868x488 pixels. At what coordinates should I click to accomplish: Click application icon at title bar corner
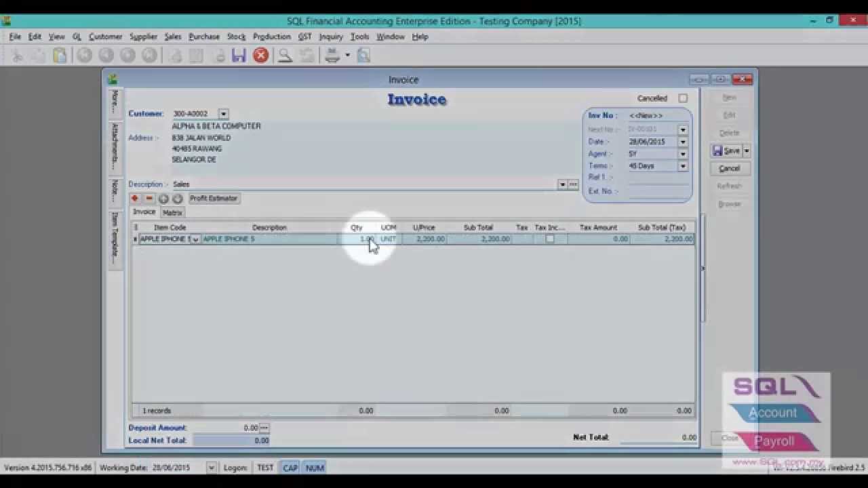[x=6, y=21]
